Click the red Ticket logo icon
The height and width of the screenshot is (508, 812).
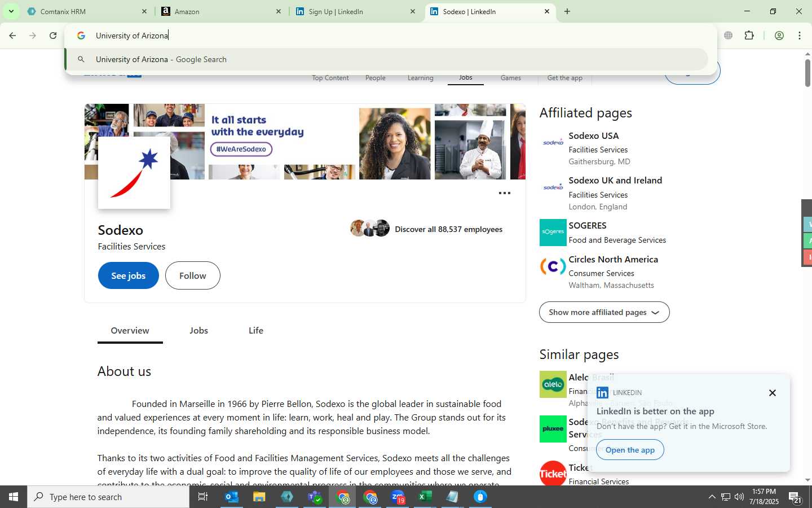553,474
